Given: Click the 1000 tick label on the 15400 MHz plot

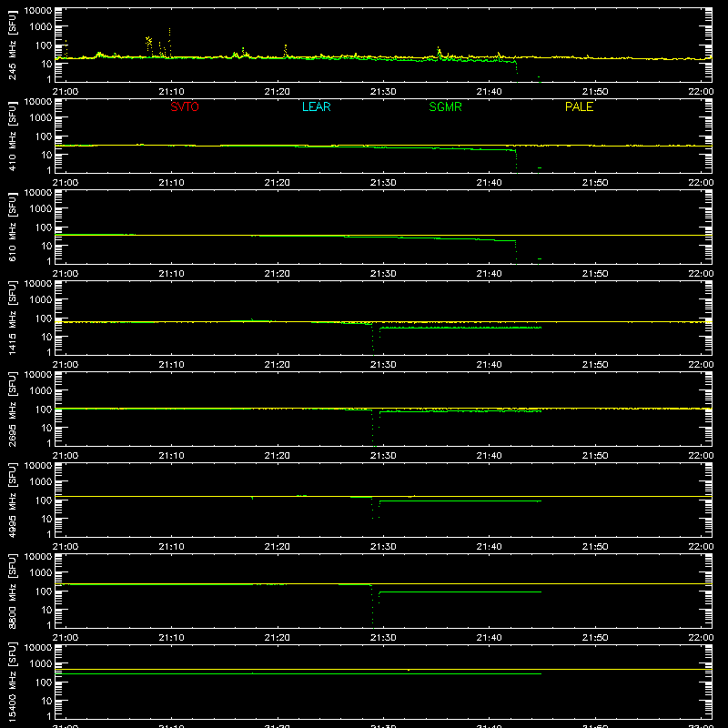Looking at the screenshot, I should pyautogui.click(x=41, y=664).
